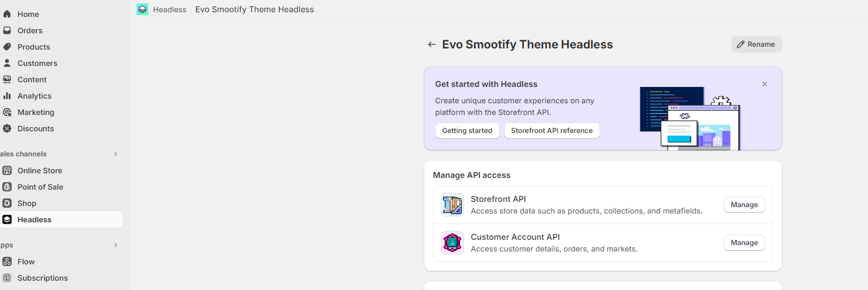Rename the headless storefront
Image resolution: width=868 pixels, height=290 pixels.
coord(756,44)
